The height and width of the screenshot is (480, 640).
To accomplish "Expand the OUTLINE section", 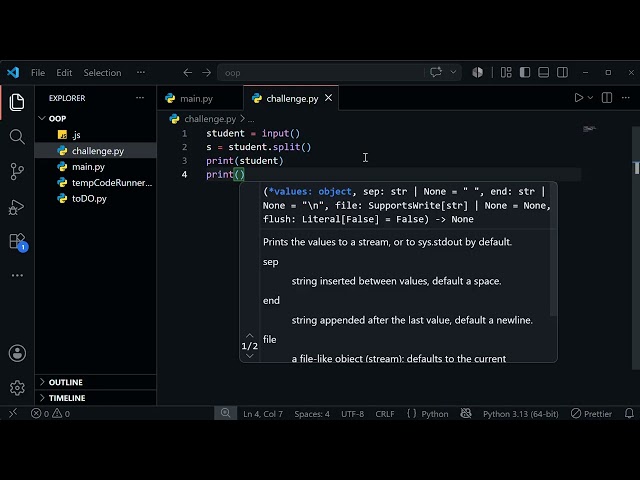I will (96, 382).
